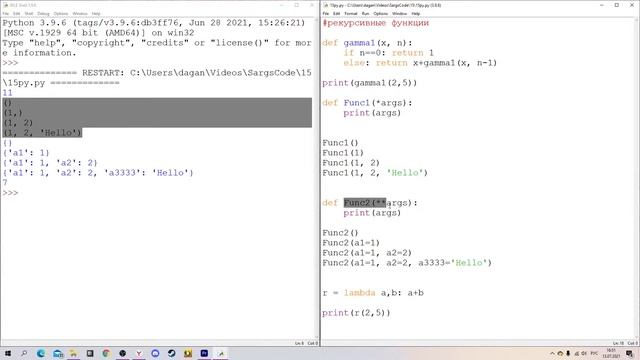Open Window menu in IDLE Shell window
Viewport: 640px width, 360px height.
(80, 13)
